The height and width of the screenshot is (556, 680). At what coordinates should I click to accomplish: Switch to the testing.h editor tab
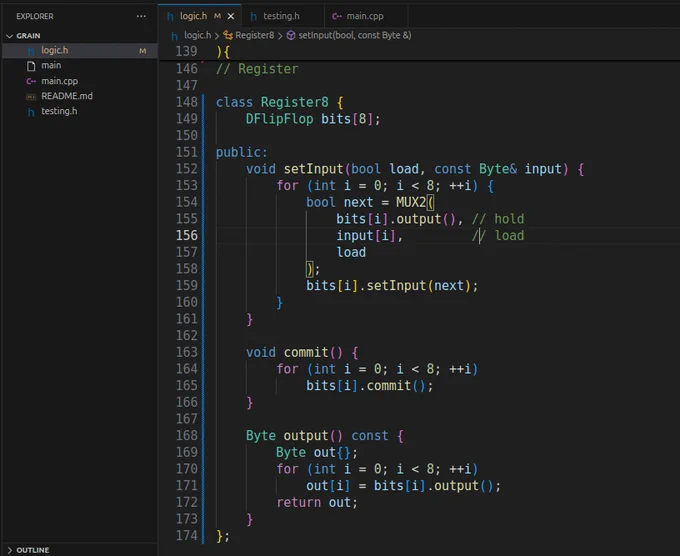pos(281,16)
